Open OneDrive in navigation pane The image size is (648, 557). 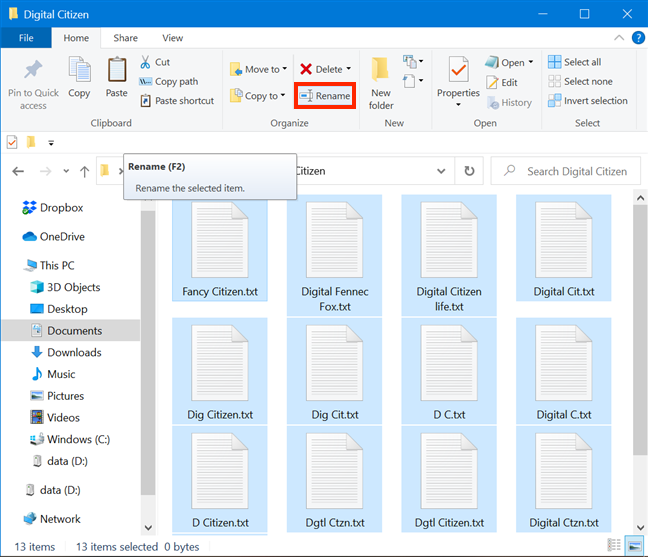tap(53, 236)
